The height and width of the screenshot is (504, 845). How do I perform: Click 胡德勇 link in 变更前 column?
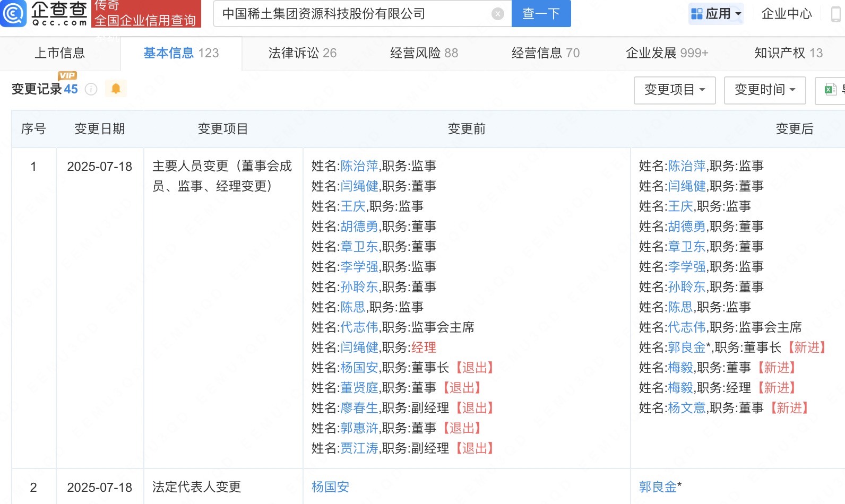click(x=359, y=227)
